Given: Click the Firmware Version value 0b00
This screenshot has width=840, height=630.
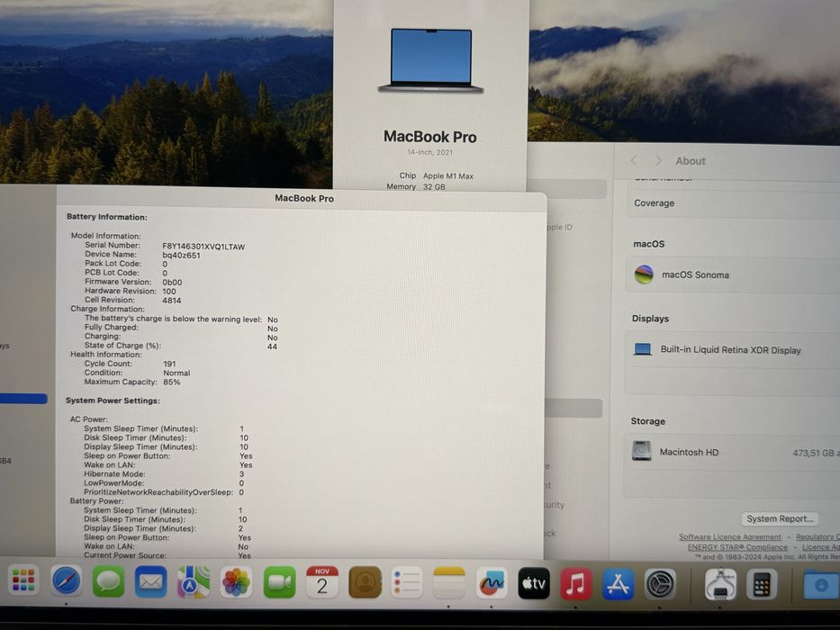Looking at the screenshot, I should click(172, 283).
